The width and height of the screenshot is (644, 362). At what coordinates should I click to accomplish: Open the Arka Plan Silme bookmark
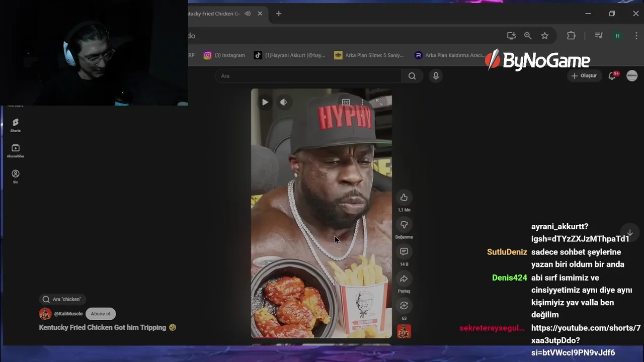tap(369, 55)
